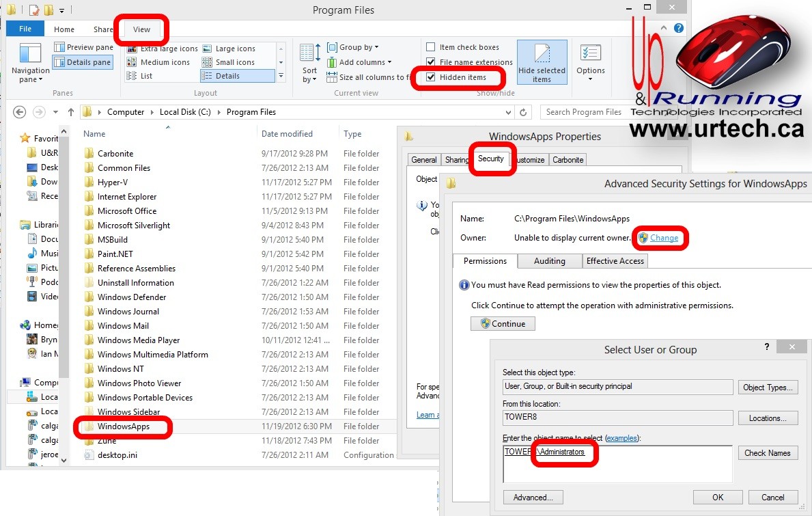812x516 pixels.
Task: Toggle the Hidden items checkbox
Action: (431, 77)
